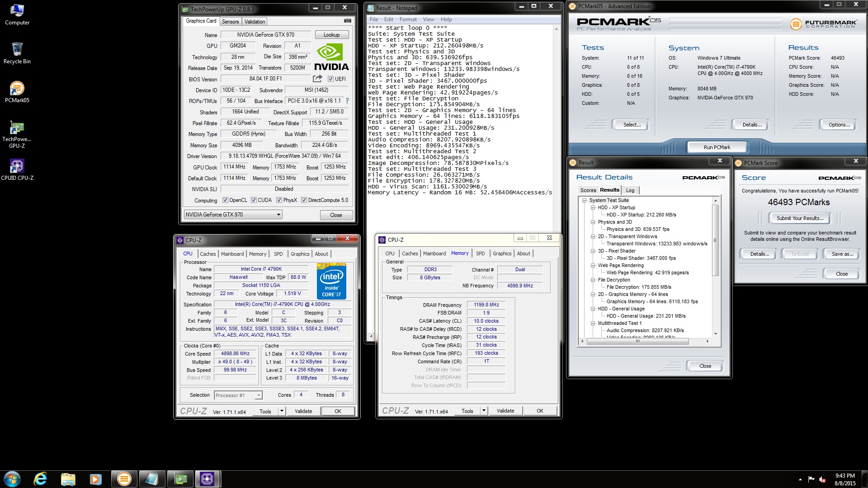The image size is (868, 488).
Task: Open the TechPowerUp GPU-Z desktop shortcut
Action: point(17,134)
